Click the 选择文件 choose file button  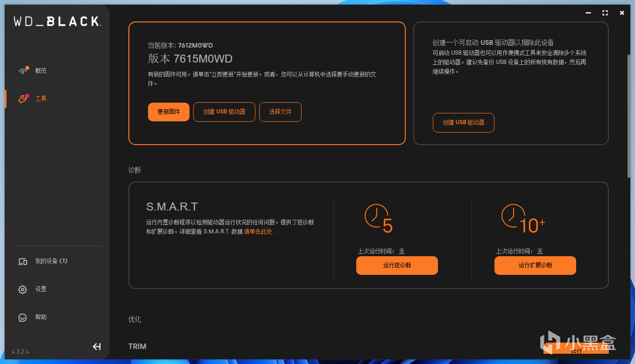(280, 112)
